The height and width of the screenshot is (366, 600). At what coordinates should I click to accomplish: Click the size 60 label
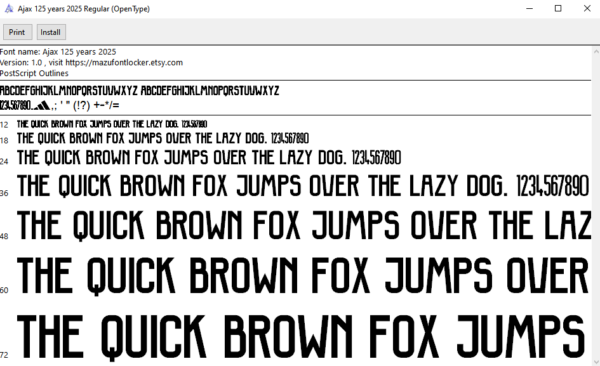tap(4, 290)
